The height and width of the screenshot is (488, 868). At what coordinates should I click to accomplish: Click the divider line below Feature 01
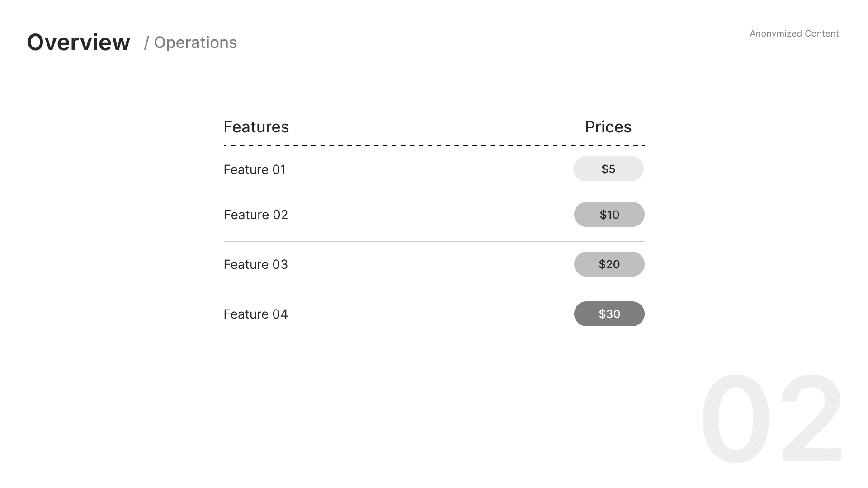pos(434,192)
